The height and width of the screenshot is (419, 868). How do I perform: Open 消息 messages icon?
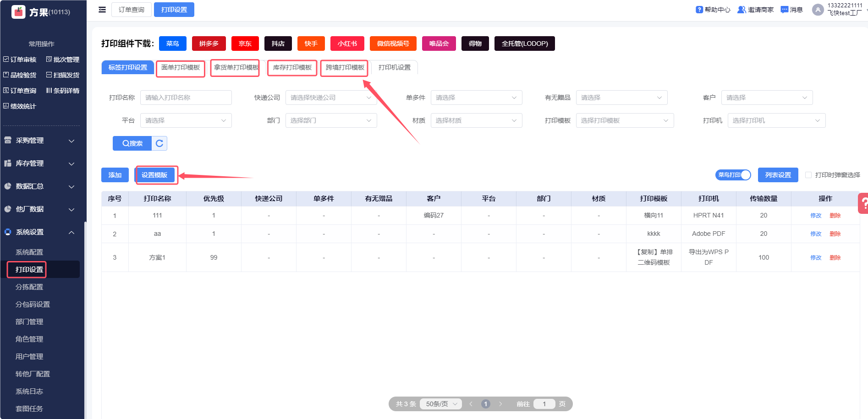785,10
